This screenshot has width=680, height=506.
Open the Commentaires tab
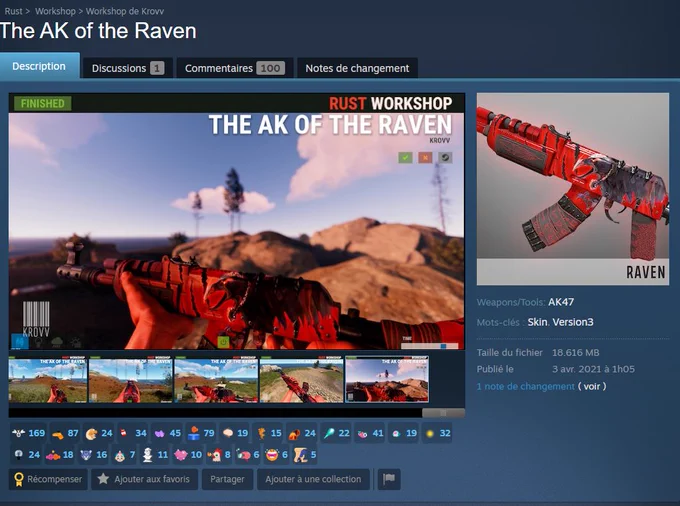(x=235, y=68)
